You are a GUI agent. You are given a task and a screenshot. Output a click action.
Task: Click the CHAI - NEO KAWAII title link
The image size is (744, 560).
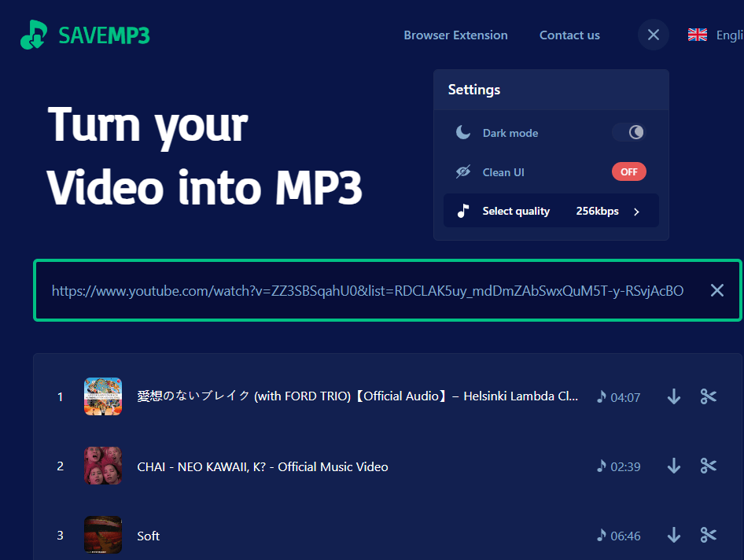(262, 466)
